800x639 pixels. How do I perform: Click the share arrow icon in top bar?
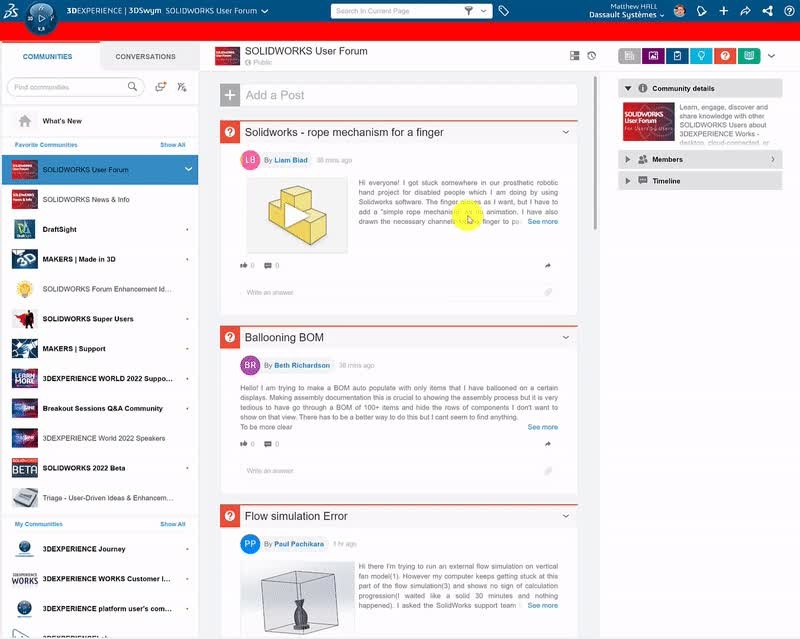click(x=745, y=11)
